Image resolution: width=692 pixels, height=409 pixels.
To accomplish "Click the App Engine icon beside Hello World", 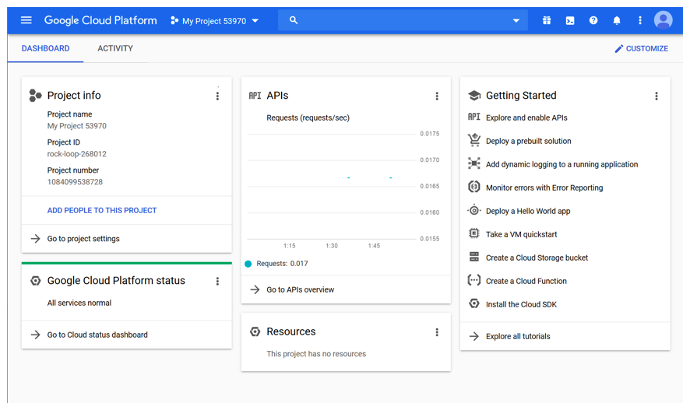I will 474,210.
